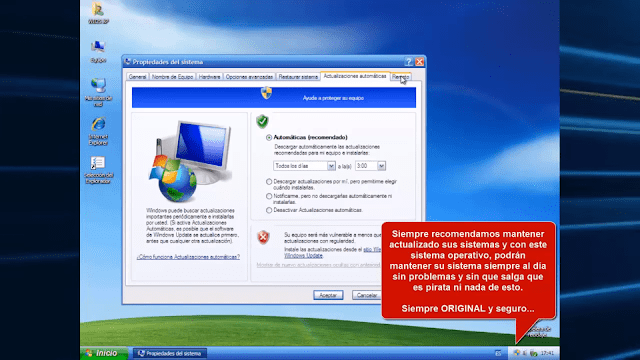Open Selección del Explorador desktop shortcut
This screenshot has width=640, height=360.
98,170
